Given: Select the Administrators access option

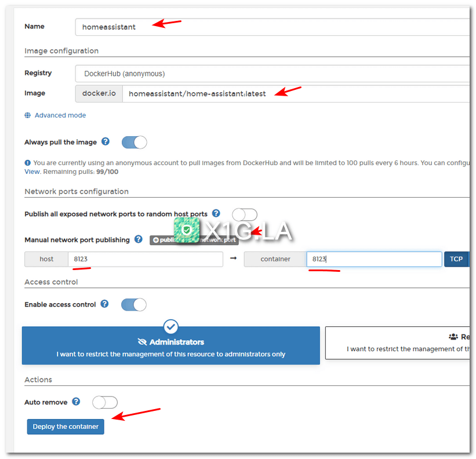Looking at the screenshot, I should tap(171, 345).
